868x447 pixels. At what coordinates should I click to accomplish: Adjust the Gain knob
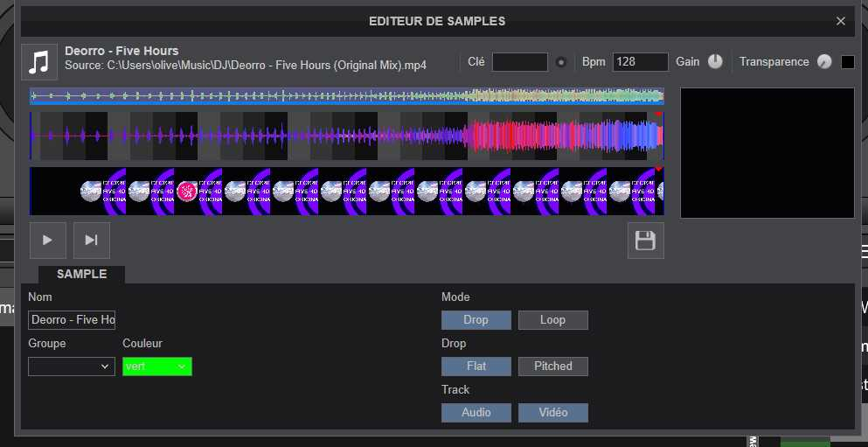715,62
